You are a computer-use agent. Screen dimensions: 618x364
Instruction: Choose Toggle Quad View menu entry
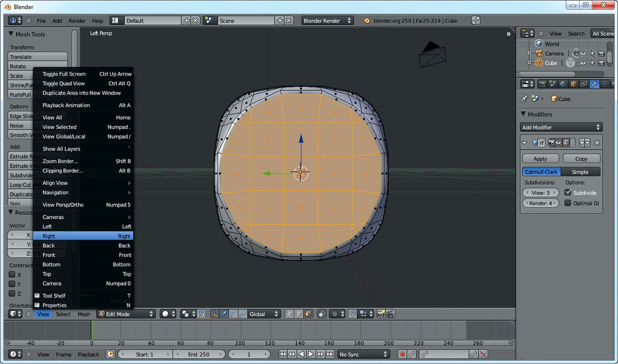[x=83, y=84]
